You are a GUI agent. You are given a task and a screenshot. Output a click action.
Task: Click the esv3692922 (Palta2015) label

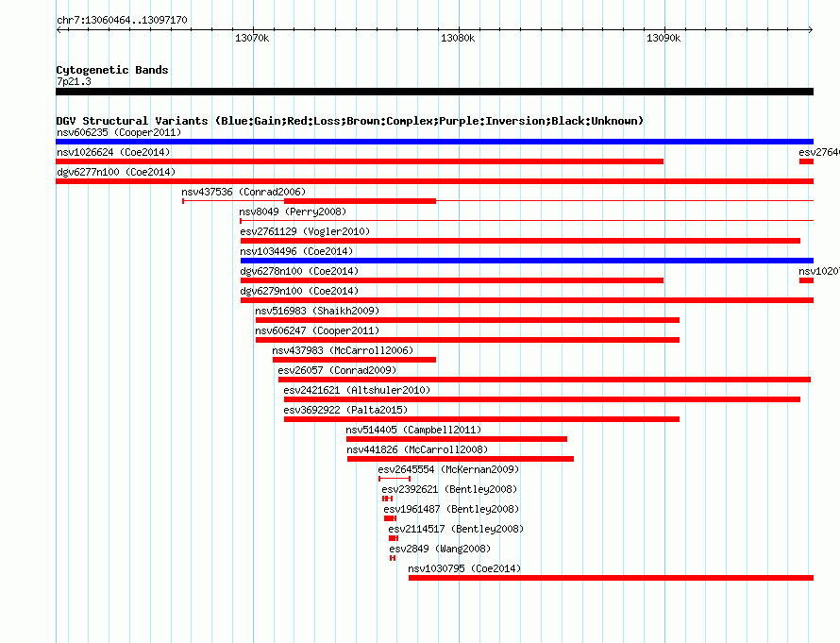(x=345, y=410)
